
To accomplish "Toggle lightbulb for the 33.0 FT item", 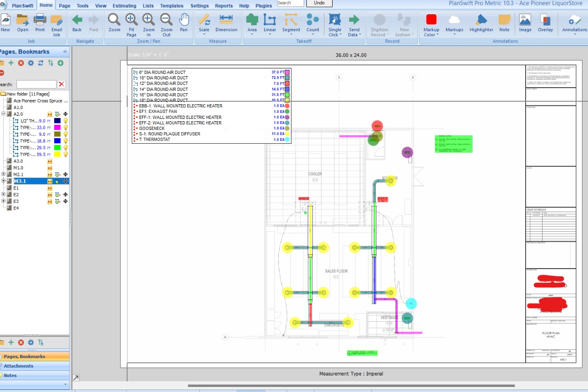I will [x=65, y=128].
